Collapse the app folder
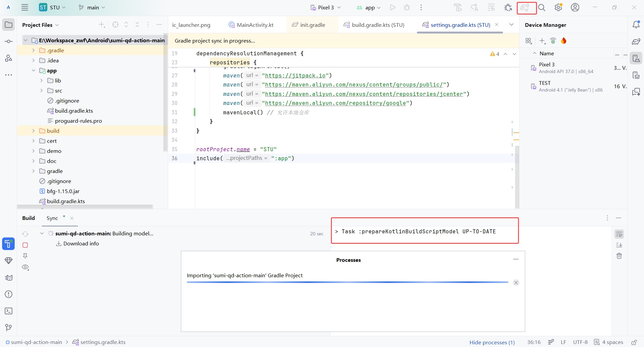Viewport: 644px width, 347px height. point(33,70)
